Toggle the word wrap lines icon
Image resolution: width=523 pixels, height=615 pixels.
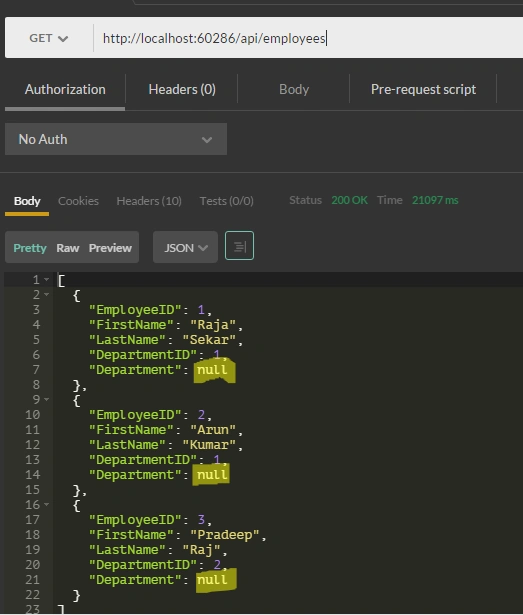pyautogui.click(x=239, y=246)
